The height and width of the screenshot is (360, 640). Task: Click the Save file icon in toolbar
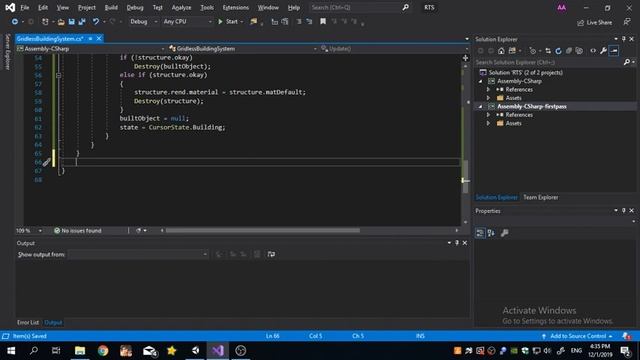[71, 22]
